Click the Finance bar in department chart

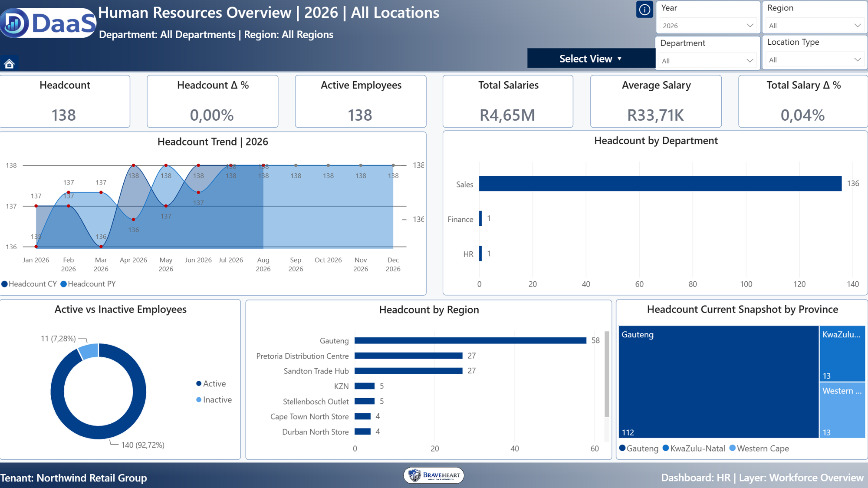pos(480,218)
